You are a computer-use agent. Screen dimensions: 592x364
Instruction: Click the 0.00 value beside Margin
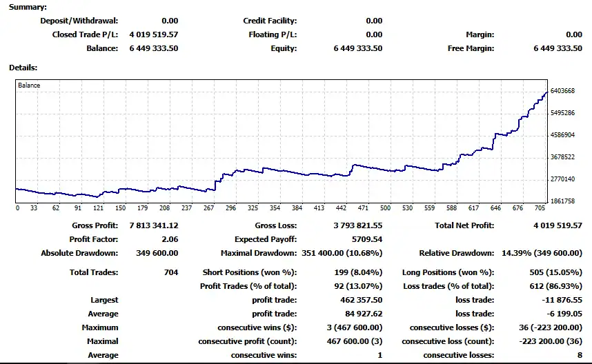pos(574,34)
